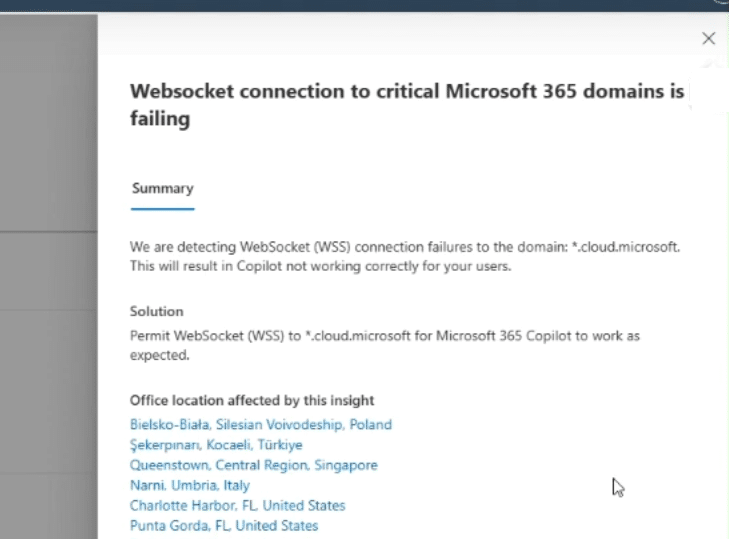
Task: Switch to the Summary tab
Action: pos(162,188)
